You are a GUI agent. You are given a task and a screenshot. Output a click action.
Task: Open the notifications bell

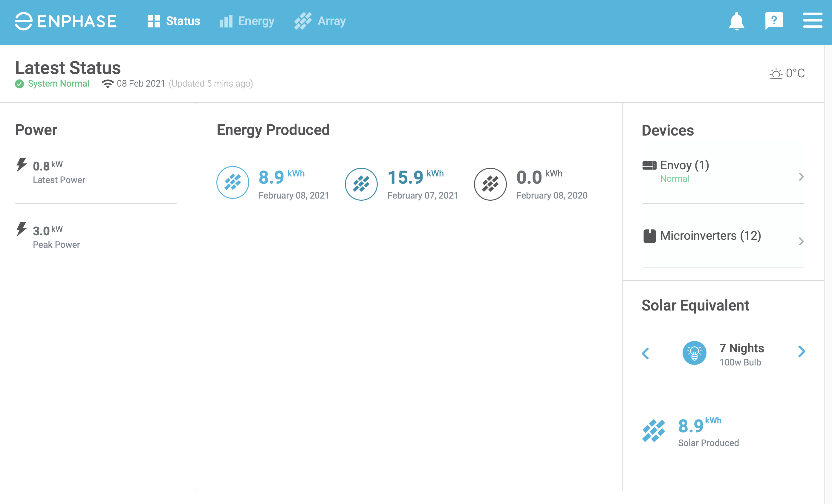click(736, 21)
